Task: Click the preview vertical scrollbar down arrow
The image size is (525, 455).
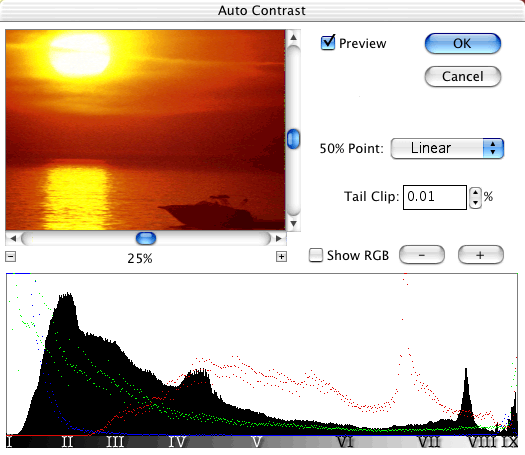Action: point(294,223)
